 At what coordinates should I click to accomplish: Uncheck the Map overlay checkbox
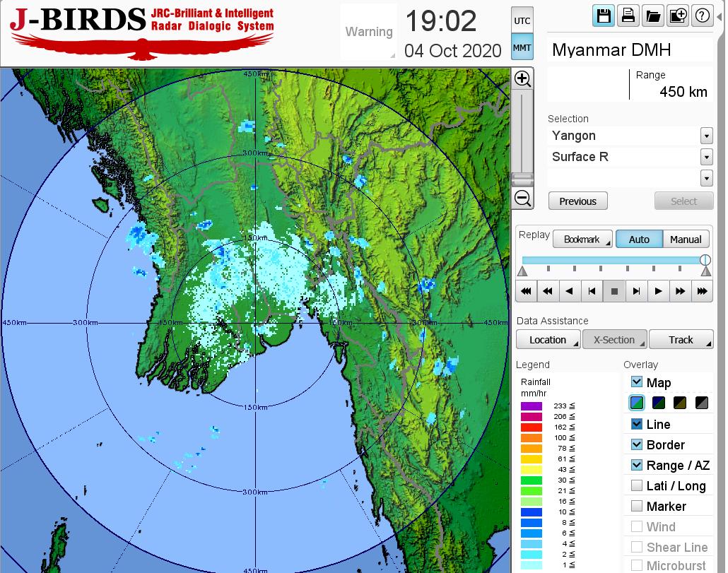[x=637, y=382]
